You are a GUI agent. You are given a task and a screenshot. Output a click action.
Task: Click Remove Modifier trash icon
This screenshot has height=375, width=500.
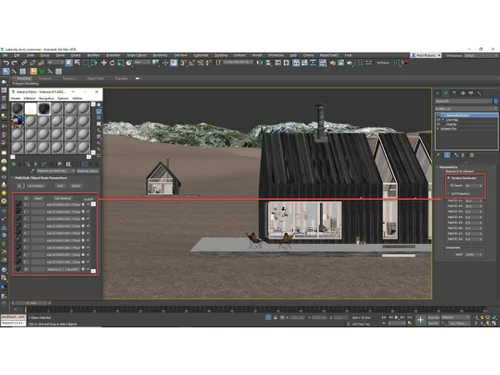pyautogui.click(x=464, y=155)
